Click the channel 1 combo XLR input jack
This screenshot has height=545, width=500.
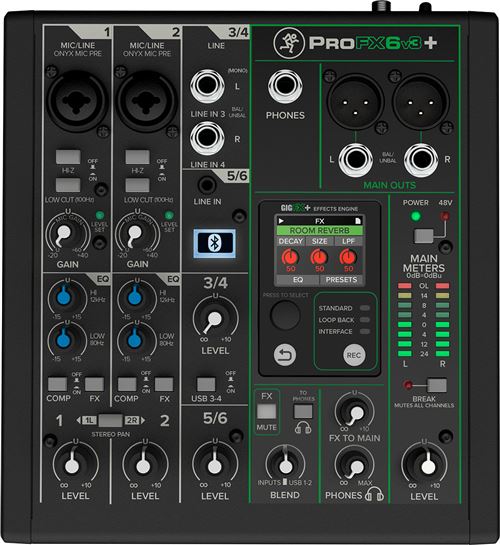pyautogui.click(x=76, y=101)
